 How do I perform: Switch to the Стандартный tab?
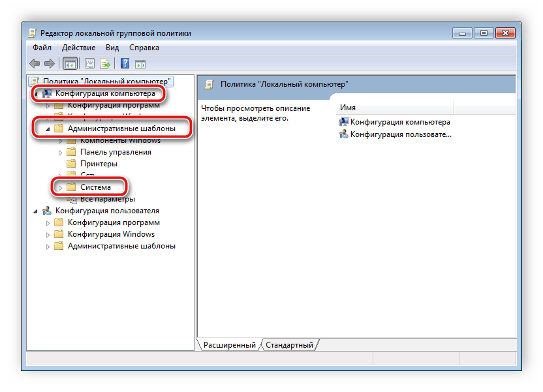click(289, 345)
